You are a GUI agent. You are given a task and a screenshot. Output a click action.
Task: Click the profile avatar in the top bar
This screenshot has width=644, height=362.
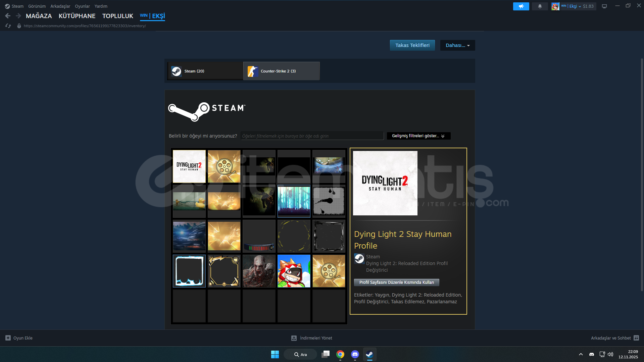pos(555,6)
